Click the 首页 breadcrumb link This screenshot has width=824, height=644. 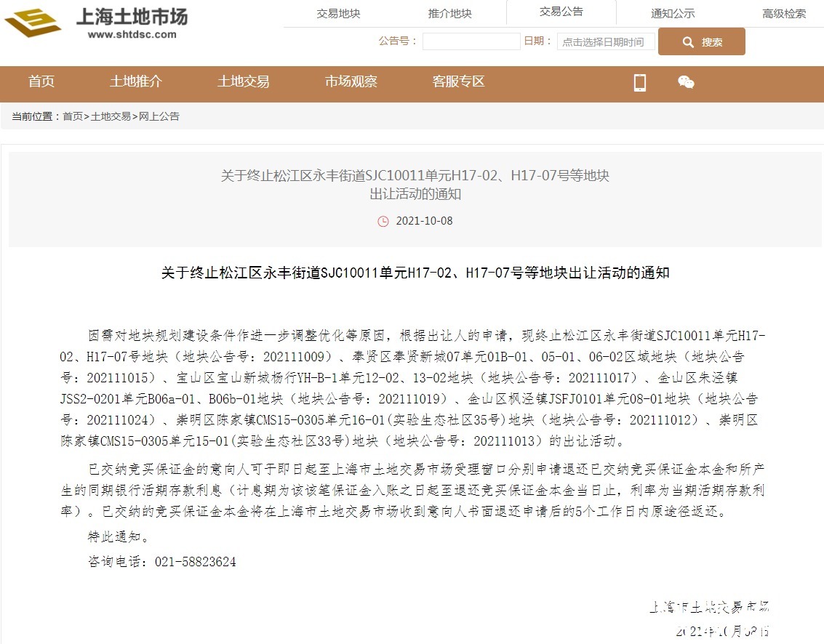[73, 116]
